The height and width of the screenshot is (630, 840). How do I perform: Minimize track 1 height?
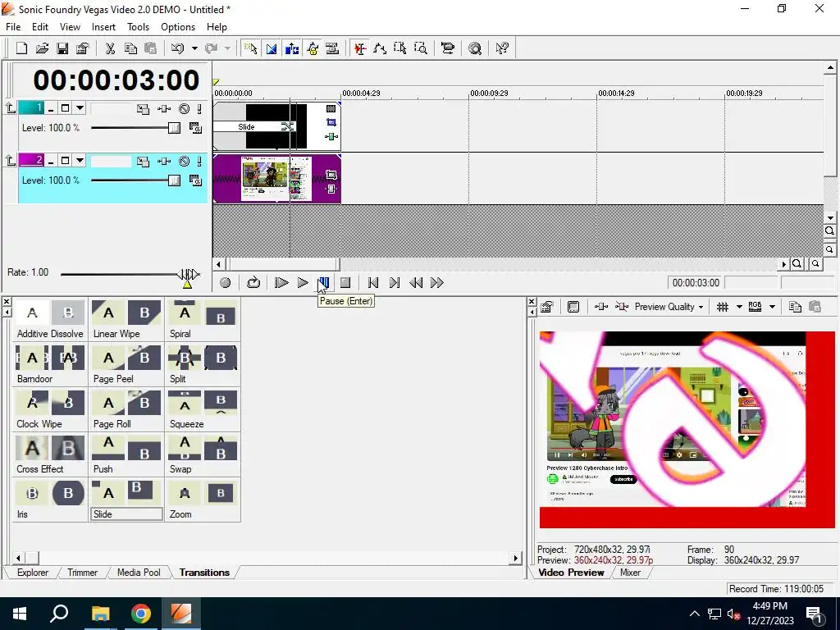coord(51,109)
